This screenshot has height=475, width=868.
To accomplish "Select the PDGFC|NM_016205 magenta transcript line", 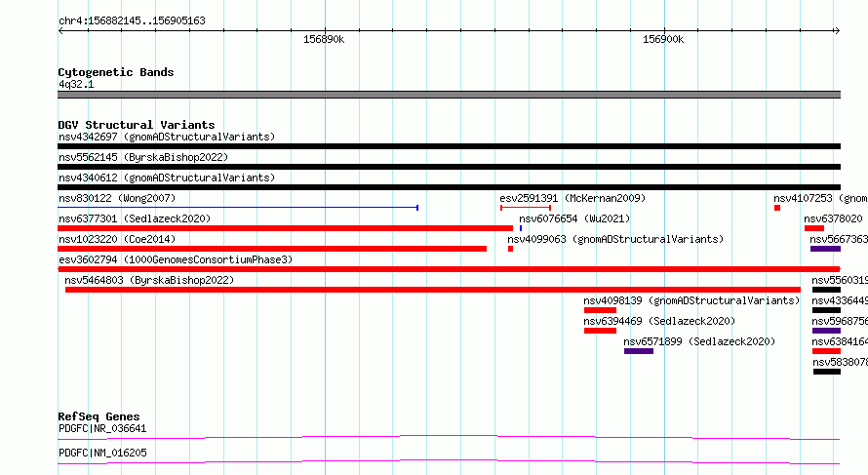I will pyautogui.click(x=449, y=461).
